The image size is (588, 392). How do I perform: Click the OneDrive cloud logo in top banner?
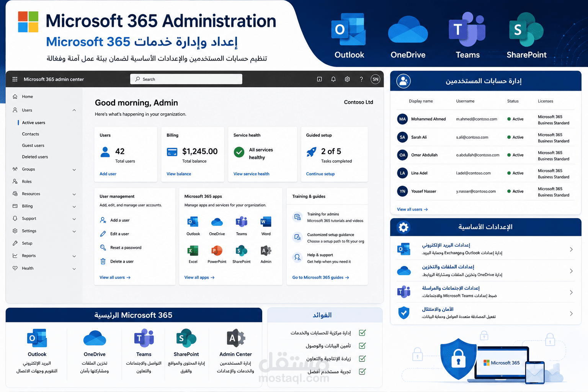408,30
